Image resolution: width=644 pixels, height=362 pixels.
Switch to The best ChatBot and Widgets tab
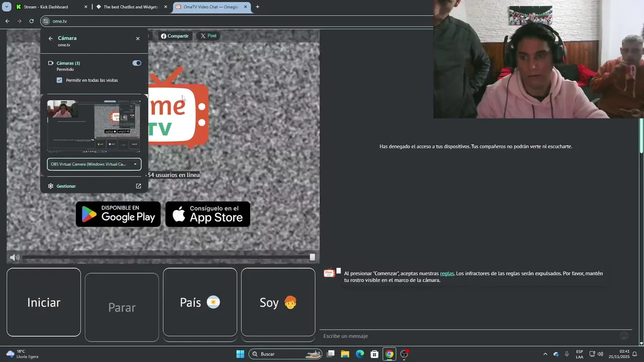coord(130,7)
